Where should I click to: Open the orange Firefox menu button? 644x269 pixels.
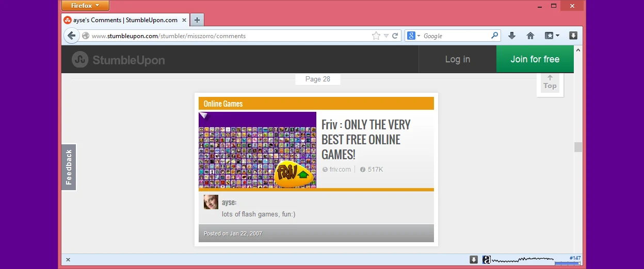[x=85, y=6]
